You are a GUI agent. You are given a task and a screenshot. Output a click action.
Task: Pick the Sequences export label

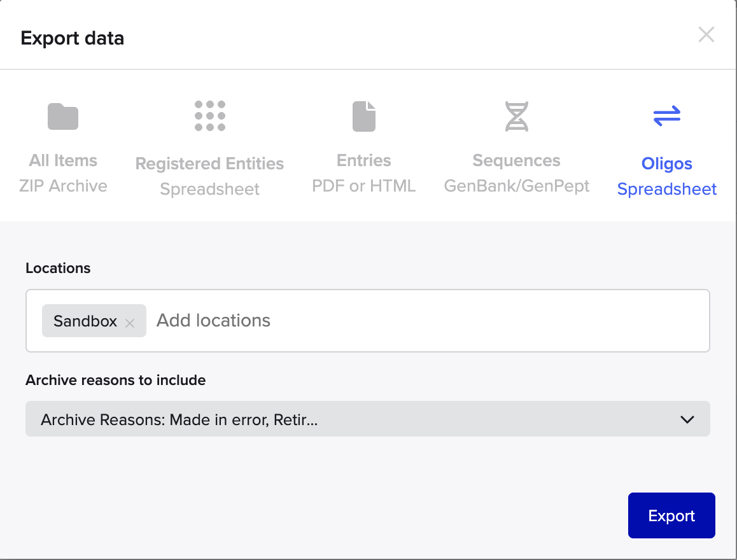click(x=516, y=160)
